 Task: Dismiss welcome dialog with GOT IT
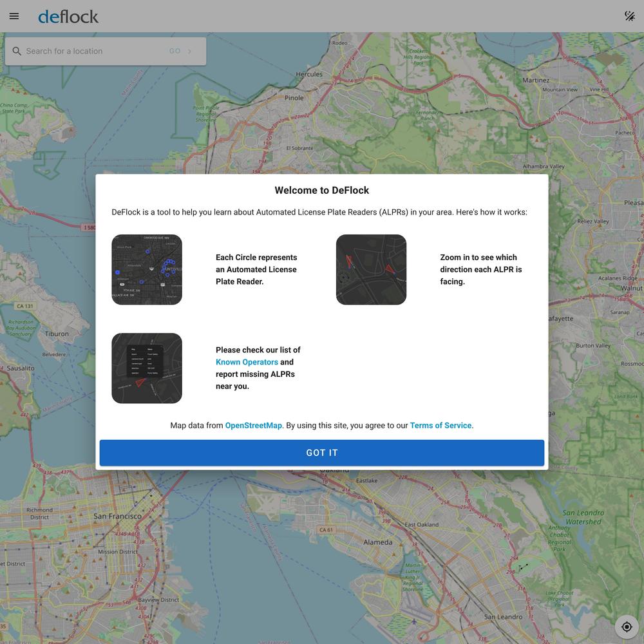[x=321, y=453]
